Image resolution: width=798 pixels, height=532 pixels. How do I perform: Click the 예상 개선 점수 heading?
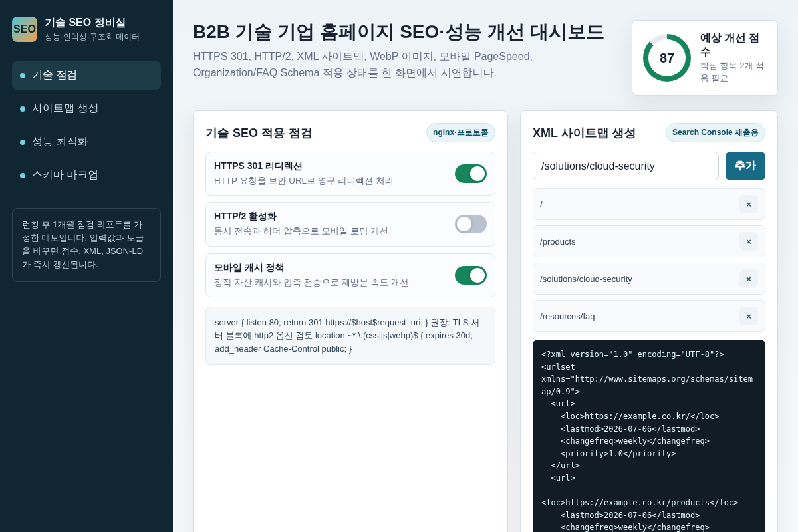(x=730, y=45)
